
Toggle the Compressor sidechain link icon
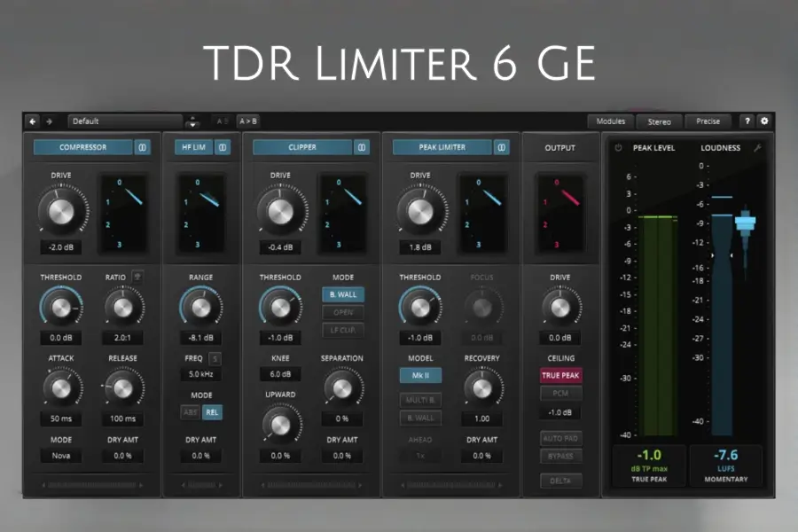[143, 147]
